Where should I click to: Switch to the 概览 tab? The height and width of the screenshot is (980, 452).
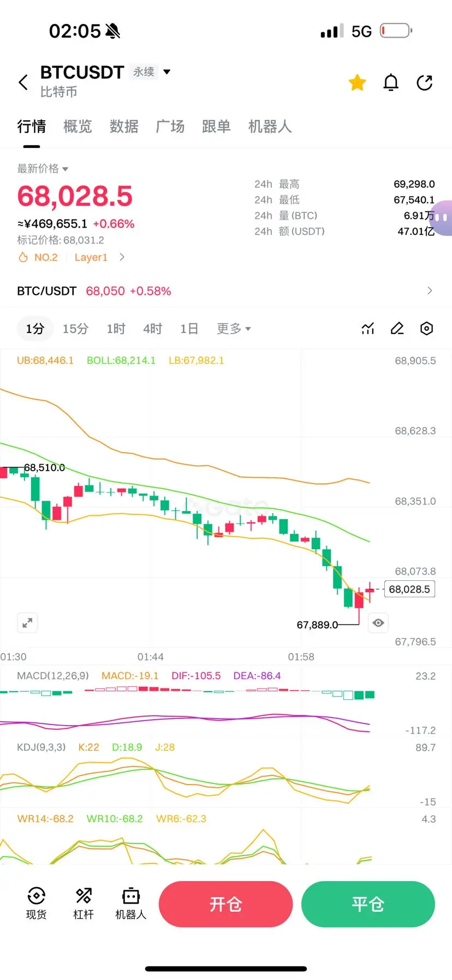(78, 127)
